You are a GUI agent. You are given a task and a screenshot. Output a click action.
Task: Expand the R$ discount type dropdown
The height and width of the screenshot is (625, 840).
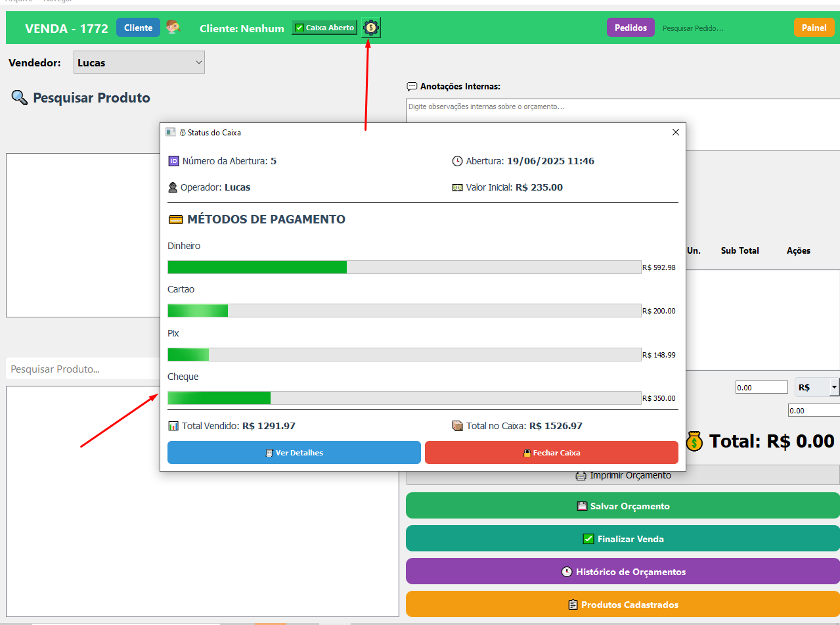coord(833,388)
